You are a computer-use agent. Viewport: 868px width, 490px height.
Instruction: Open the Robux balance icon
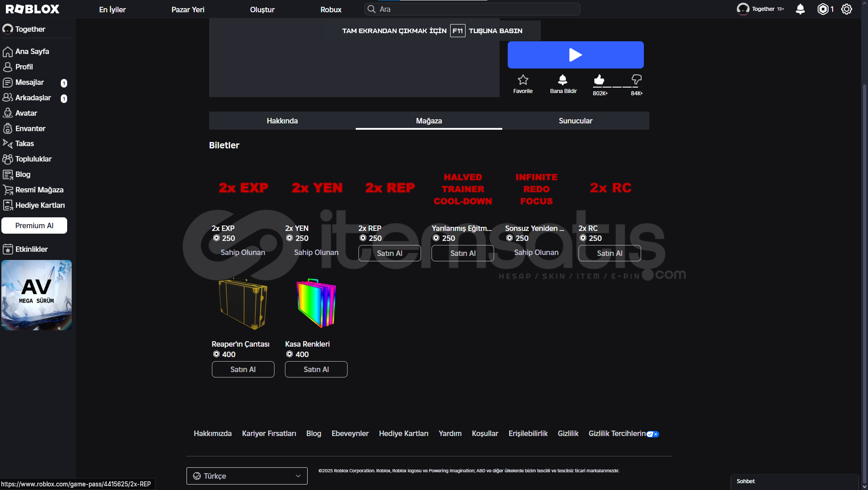[823, 9]
